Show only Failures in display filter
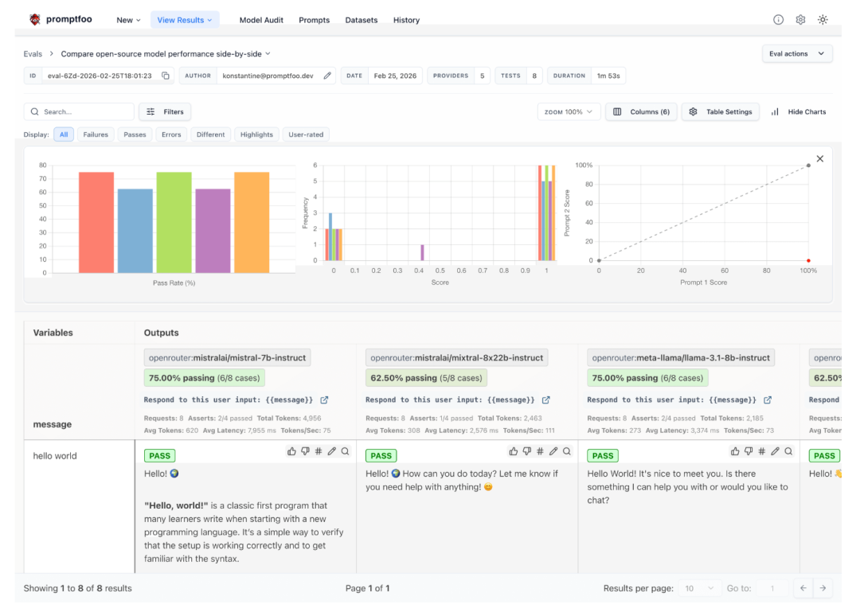Image resolution: width=860 pixels, height=616 pixels. [x=96, y=135]
